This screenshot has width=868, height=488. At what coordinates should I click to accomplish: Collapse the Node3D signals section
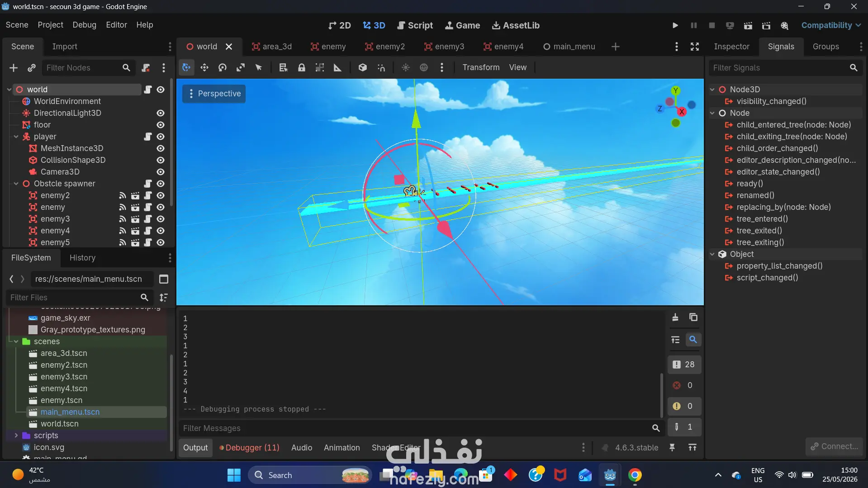click(712, 90)
